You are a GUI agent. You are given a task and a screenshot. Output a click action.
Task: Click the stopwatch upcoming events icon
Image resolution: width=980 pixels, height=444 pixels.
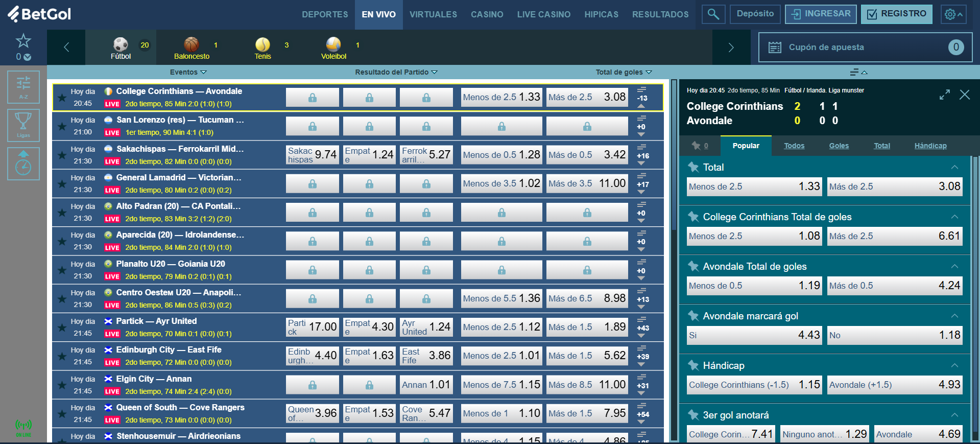pos(23,163)
